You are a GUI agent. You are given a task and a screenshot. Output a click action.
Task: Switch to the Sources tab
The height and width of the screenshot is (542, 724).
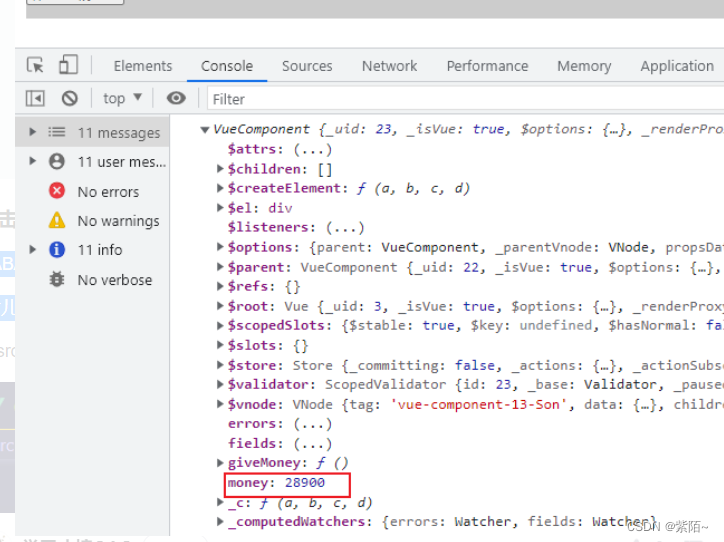[x=306, y=66]
